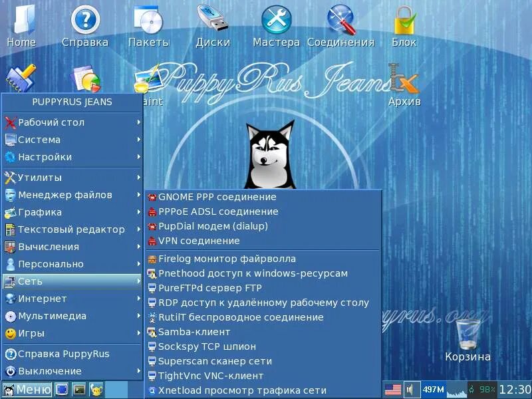
Task: Run Superscan сканер сети
Action: 263,361
